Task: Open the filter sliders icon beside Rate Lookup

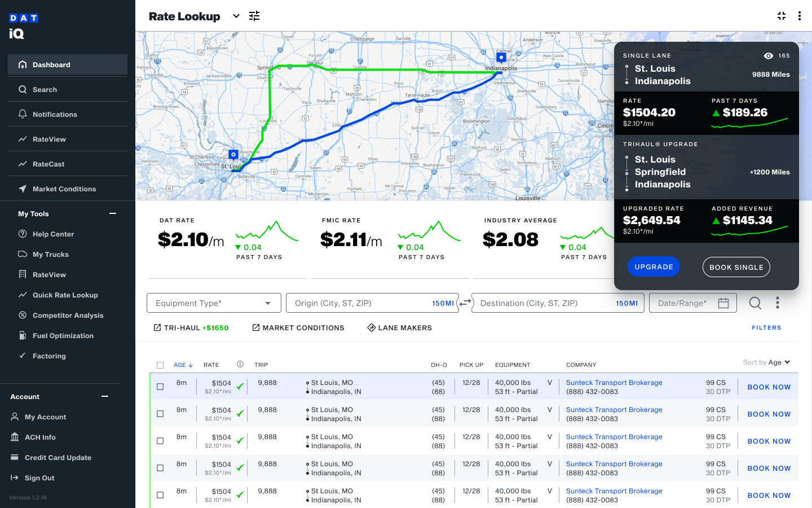Action: [x=254, y=16]
